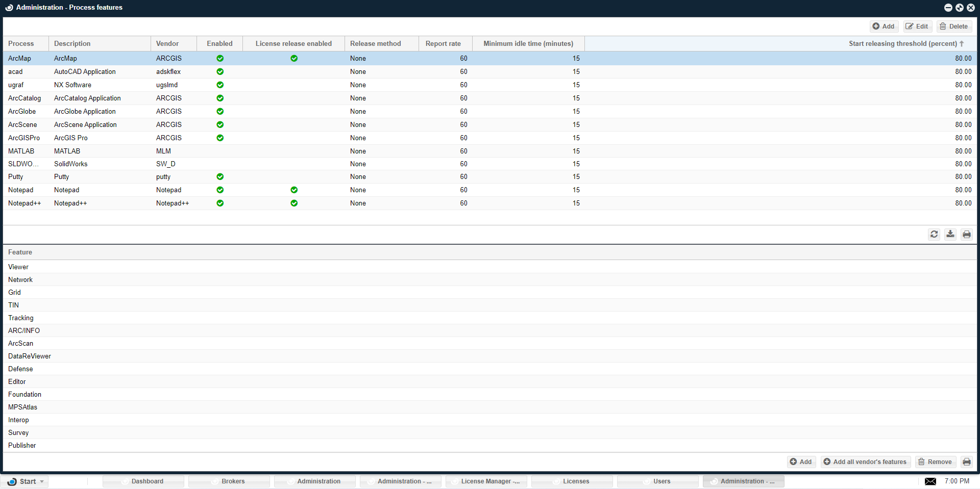The image size is (980, 489).
Task: Click the print icon in features toolbar
Action: coord(967,462)
